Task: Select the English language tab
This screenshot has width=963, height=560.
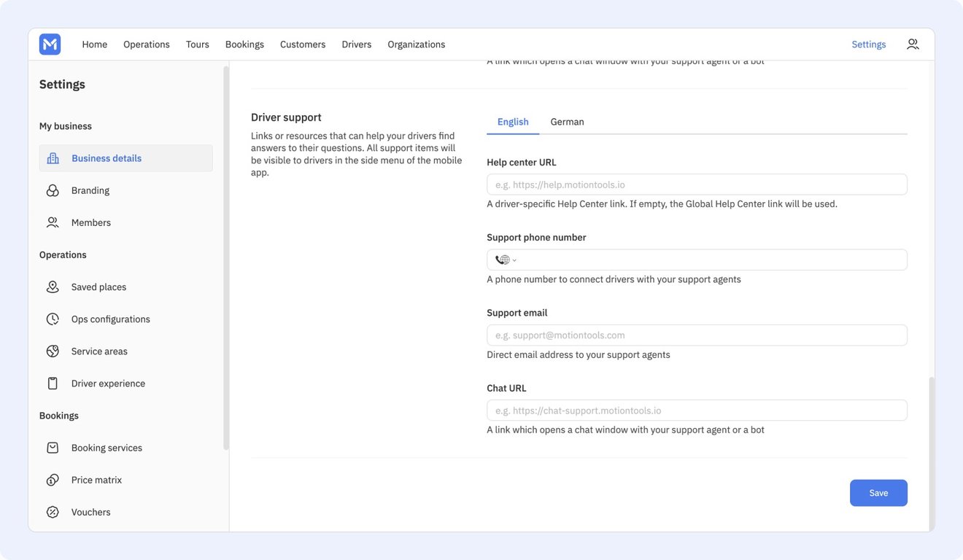Action: 513,122
